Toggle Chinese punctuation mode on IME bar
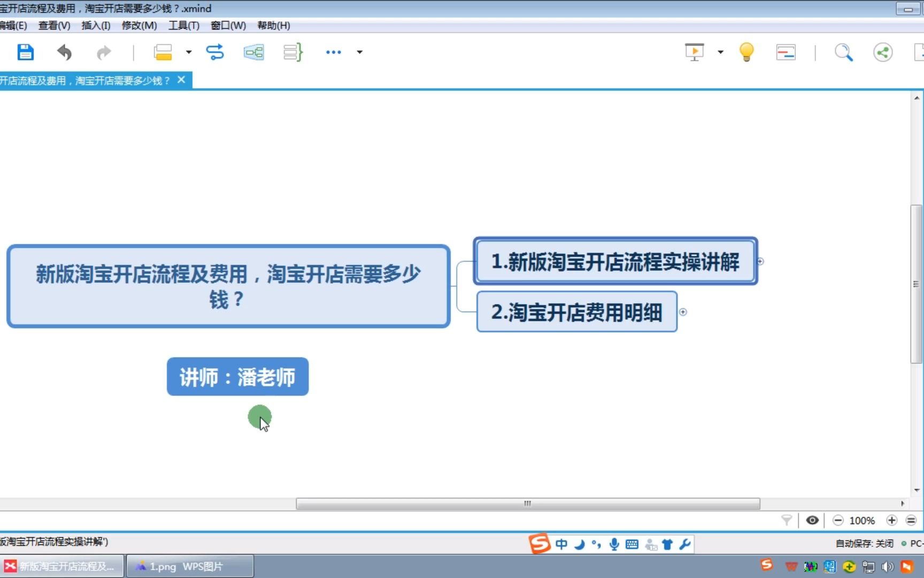 (596, 544)
